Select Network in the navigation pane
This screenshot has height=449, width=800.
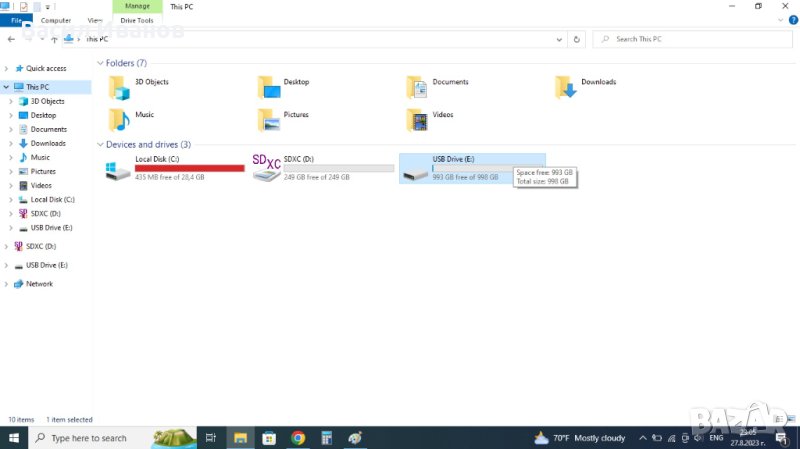pos(39,284)
